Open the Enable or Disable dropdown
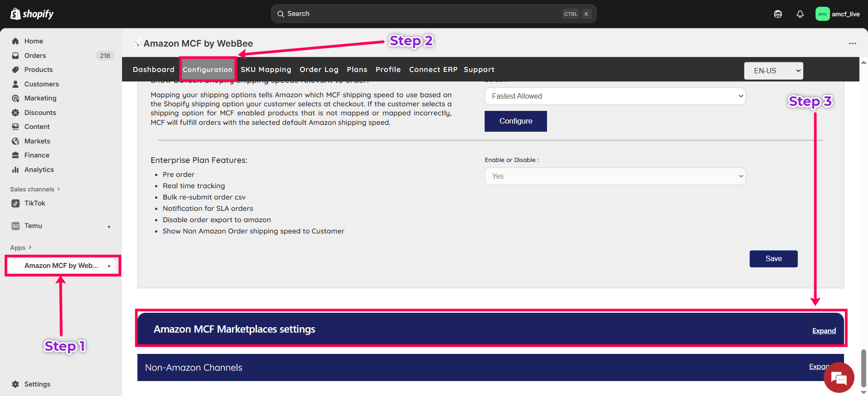 [x=614, y=176]
